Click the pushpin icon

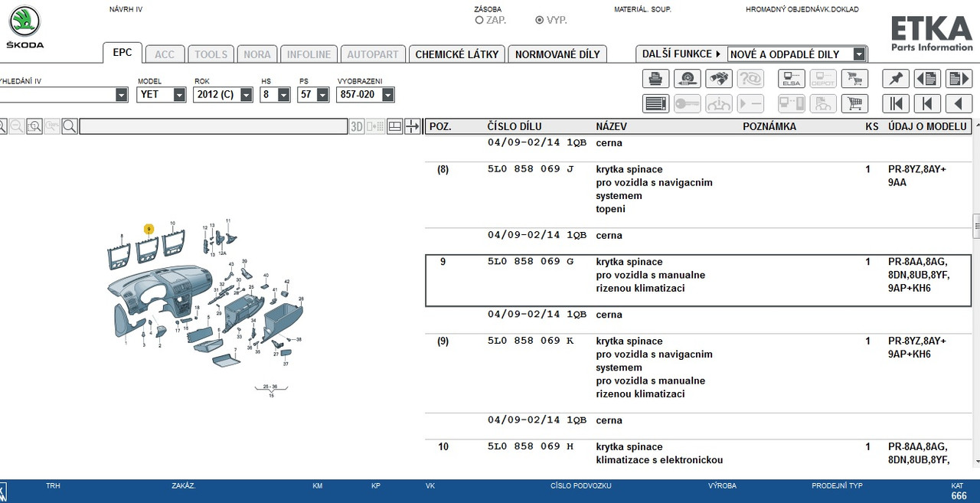pos(896,79)
